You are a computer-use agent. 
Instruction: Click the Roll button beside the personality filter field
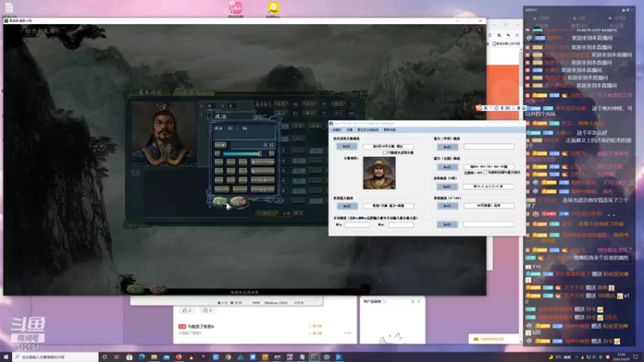347,206
